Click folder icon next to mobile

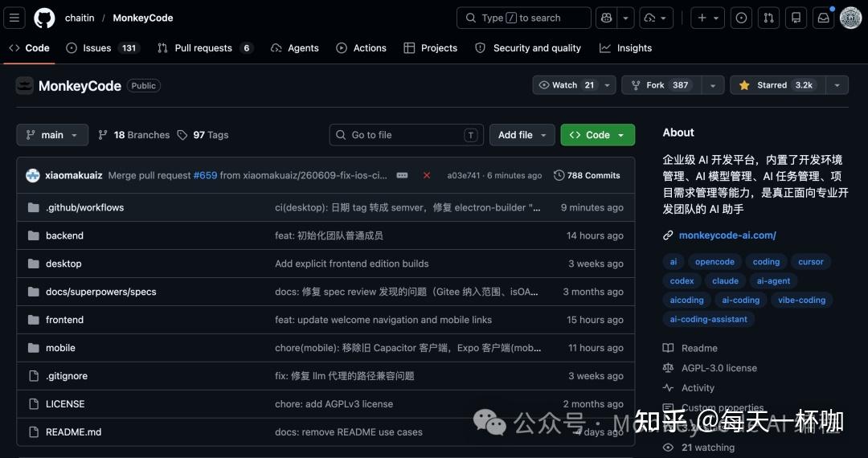click(34, 348)
